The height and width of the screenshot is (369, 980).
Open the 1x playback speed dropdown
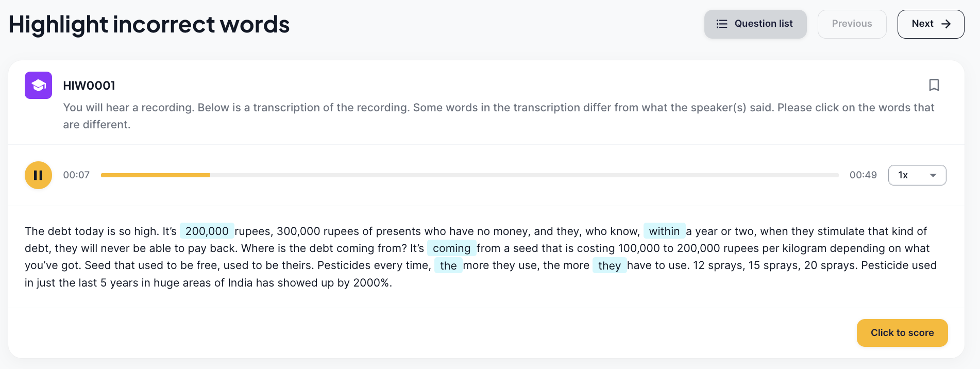coord(917,175)
